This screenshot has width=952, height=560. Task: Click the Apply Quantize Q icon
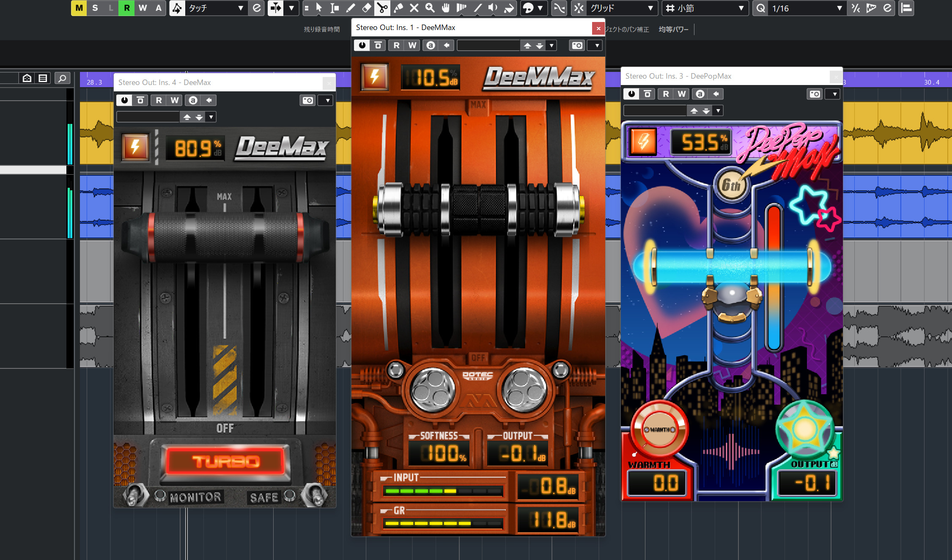point(760,8)
